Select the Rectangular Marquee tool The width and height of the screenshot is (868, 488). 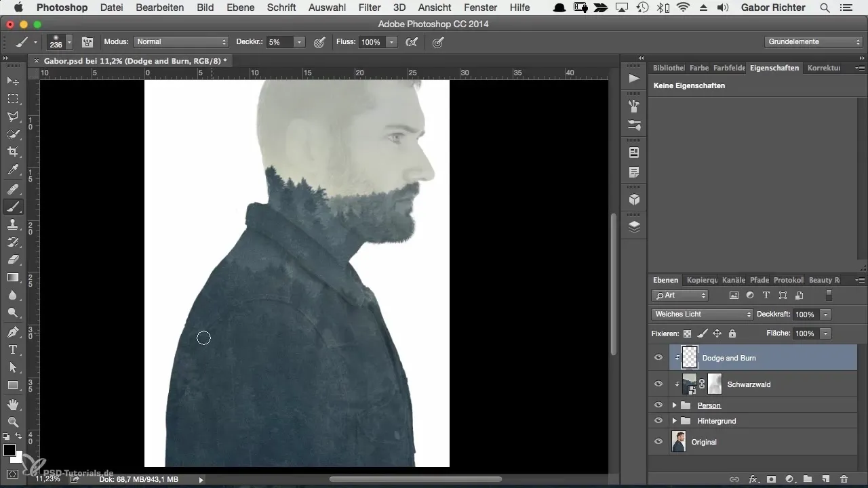click(13, 99)
